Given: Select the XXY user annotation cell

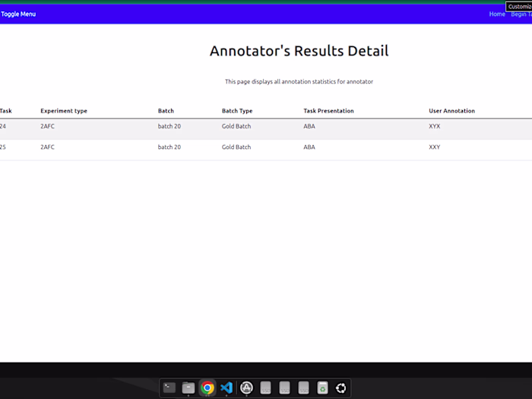Looking at the screenshot, I should click(x=434, y=147).
